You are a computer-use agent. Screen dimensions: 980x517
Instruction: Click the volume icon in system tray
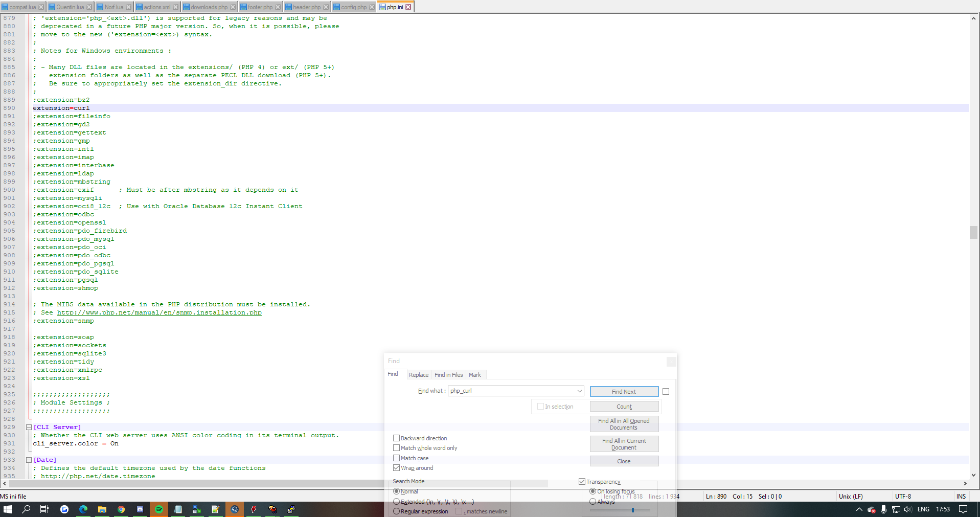pos(908,509)
